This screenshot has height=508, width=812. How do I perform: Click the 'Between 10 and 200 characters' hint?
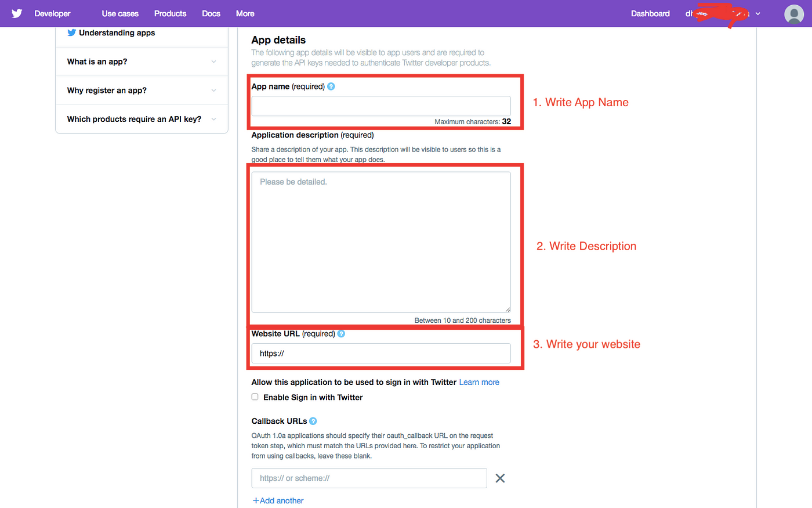point(463,320)
